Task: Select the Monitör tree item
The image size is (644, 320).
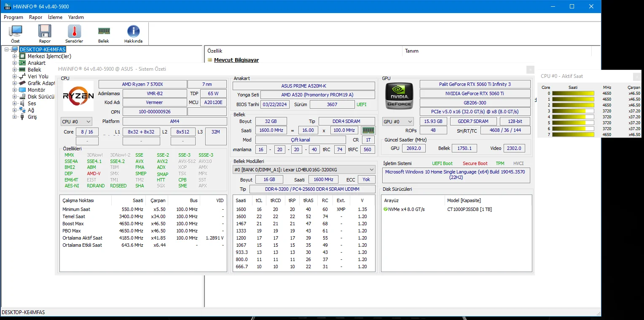Action: point(36,90)
